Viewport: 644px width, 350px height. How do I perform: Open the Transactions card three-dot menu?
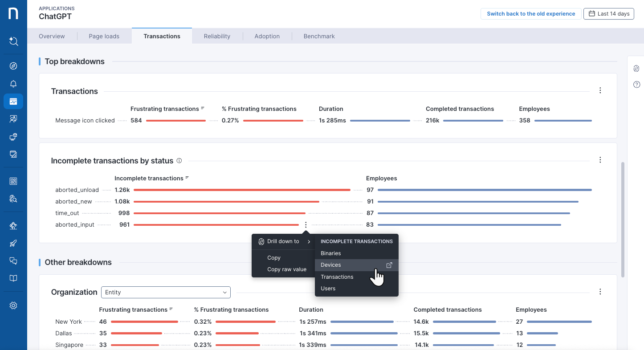click(600, 91)
